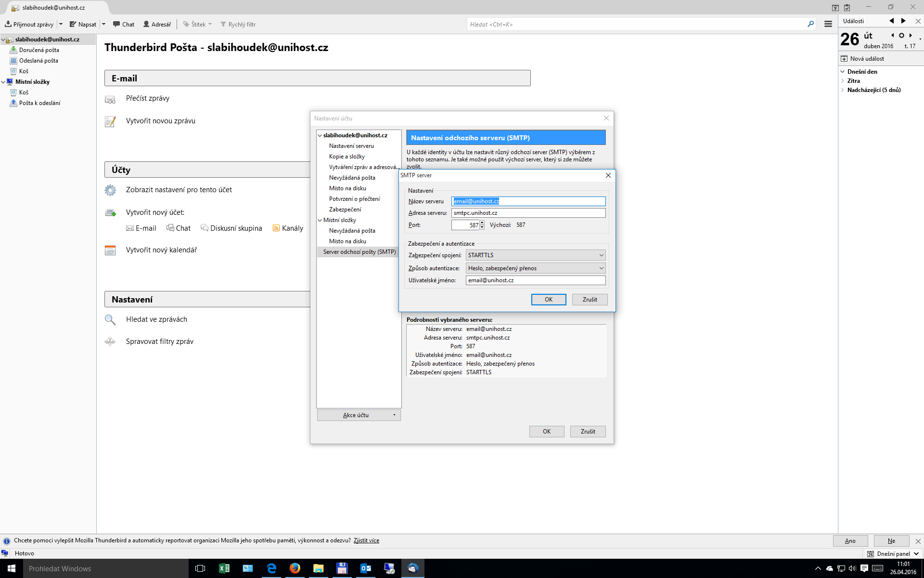This screenshot has width=924, height=578.
Task: Cancel the SMTP server dialog with Zrušit
Action: tap(590, 300)
